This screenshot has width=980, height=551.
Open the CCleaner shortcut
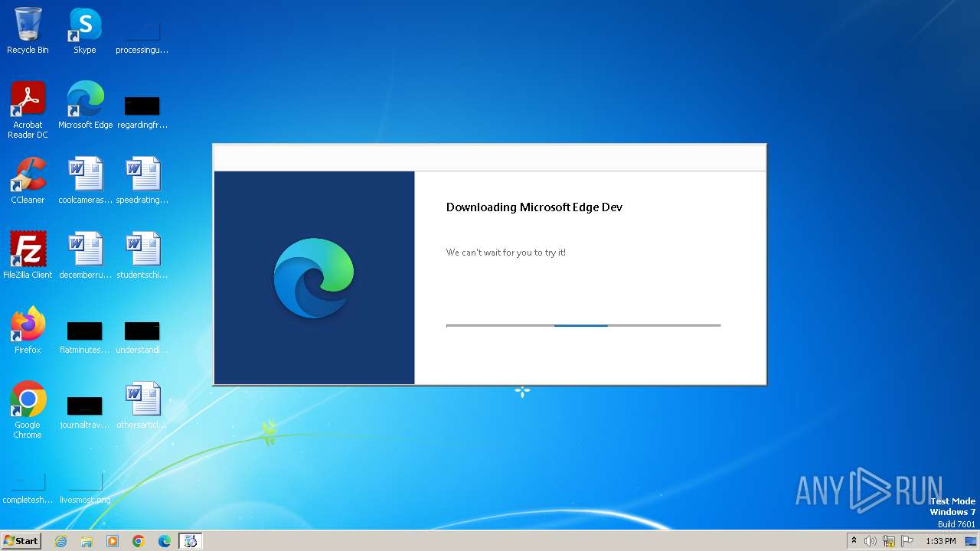point(28,181)
